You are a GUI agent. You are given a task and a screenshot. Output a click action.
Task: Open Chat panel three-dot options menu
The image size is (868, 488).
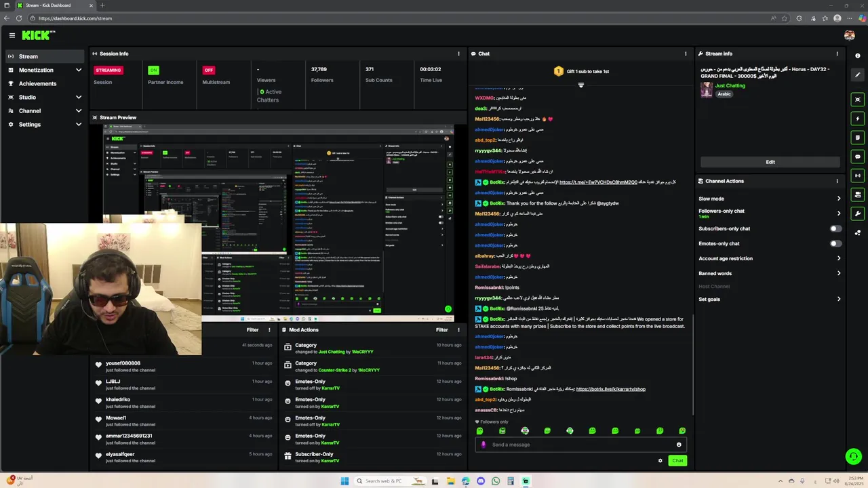tap(686, 54)
